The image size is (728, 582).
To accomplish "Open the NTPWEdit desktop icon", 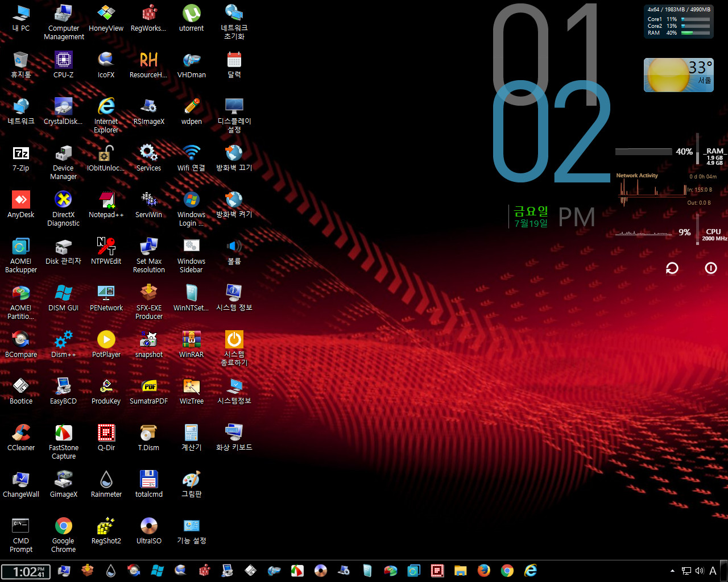I will pos(106,251).
